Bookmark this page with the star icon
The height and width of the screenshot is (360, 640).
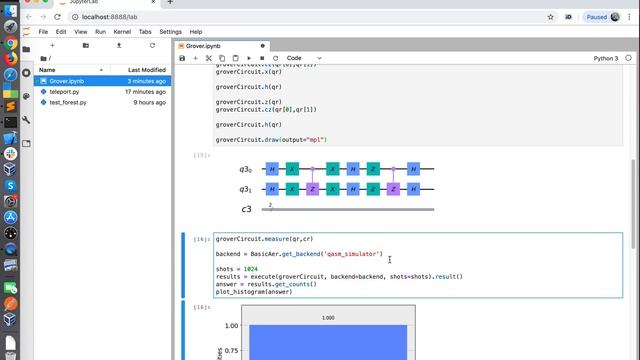(x=551, y=17)
